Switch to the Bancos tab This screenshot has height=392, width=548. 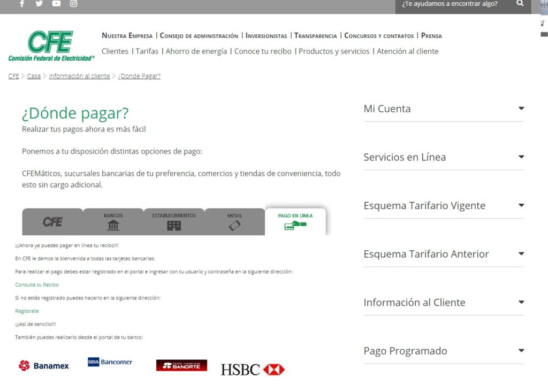(113, 222)
